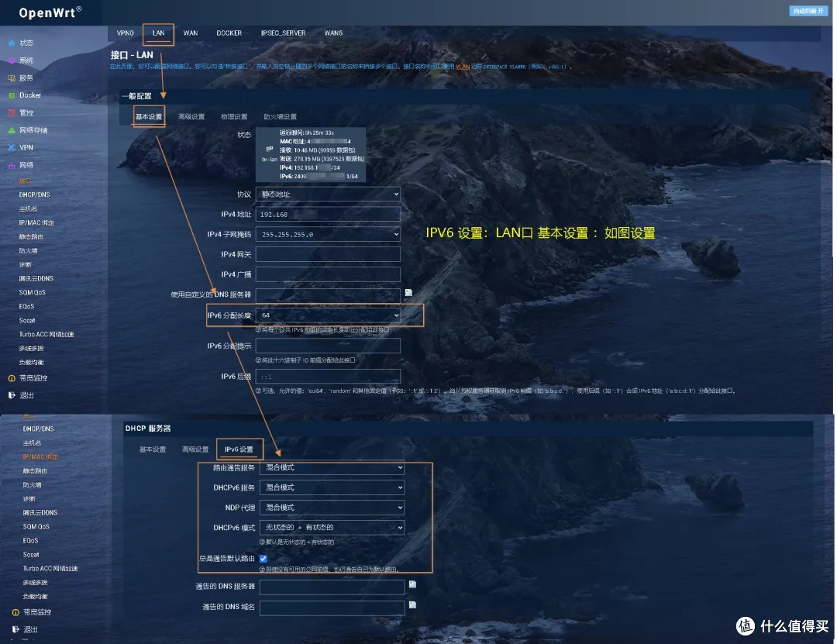Click the 自动刷新 button at top
Screen dimensions: 837x644
click(x=808, y=11)
